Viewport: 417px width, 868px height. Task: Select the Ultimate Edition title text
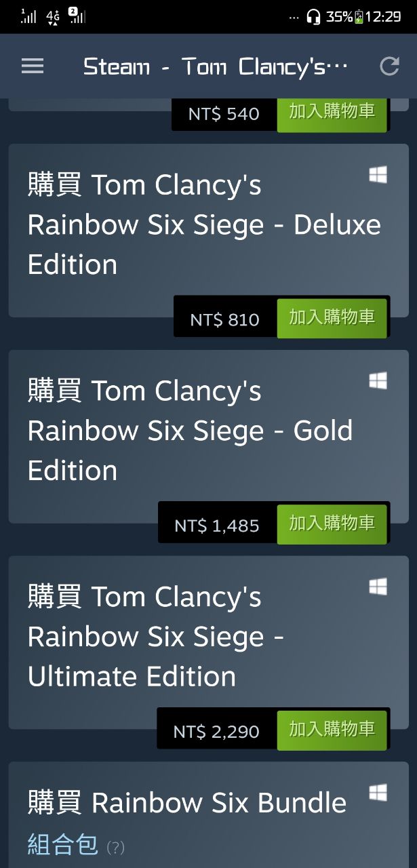click(x=156, y=637)
